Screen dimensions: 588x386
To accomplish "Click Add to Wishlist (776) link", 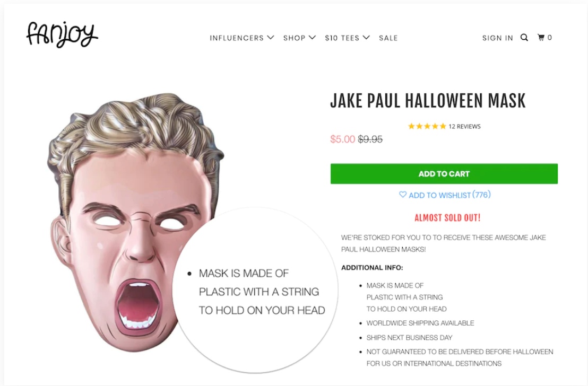I will click(449, 195).
